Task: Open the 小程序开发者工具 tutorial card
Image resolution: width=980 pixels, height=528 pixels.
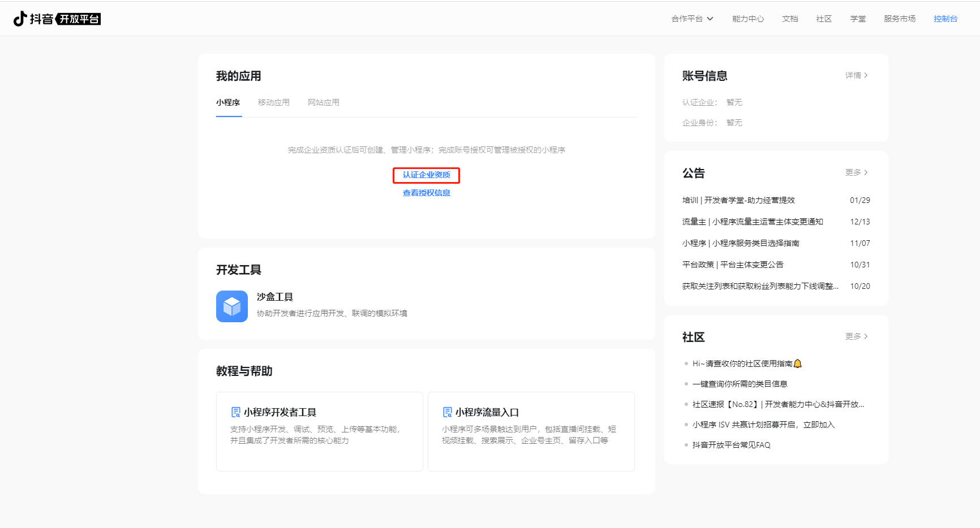Action: [320, 431]
